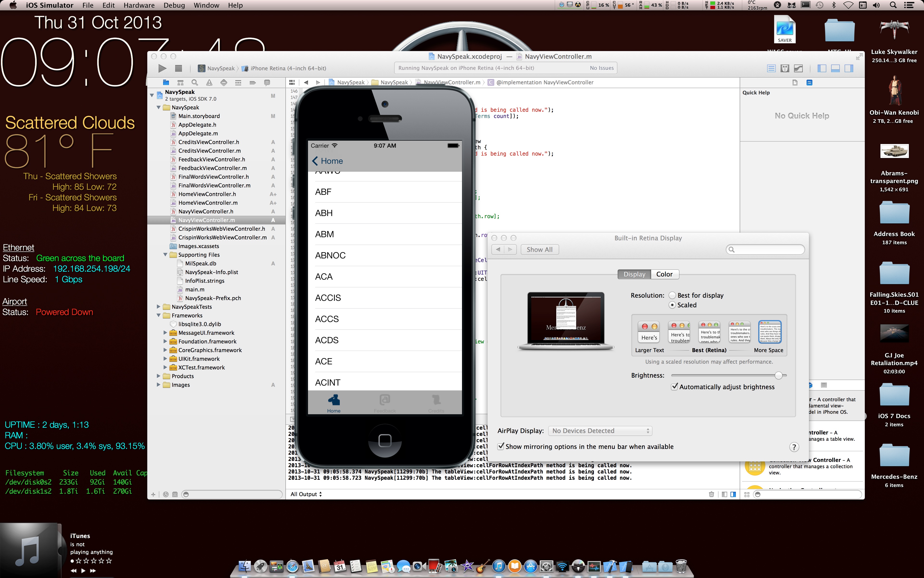Choose the More Space scaled resolution thumbnail
Viewport: 924px width, 578px height.
[769, 332]
